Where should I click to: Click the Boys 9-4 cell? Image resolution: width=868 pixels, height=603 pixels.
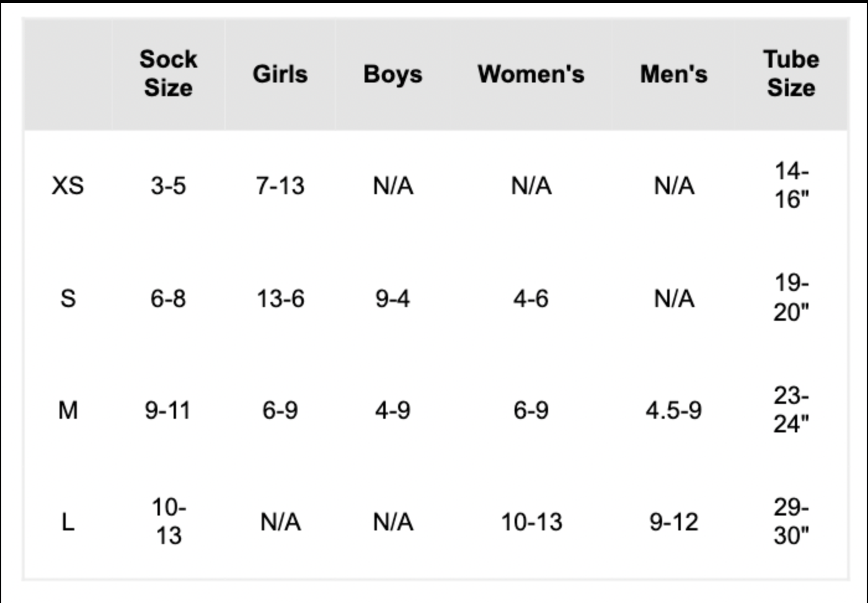[392, 298]
